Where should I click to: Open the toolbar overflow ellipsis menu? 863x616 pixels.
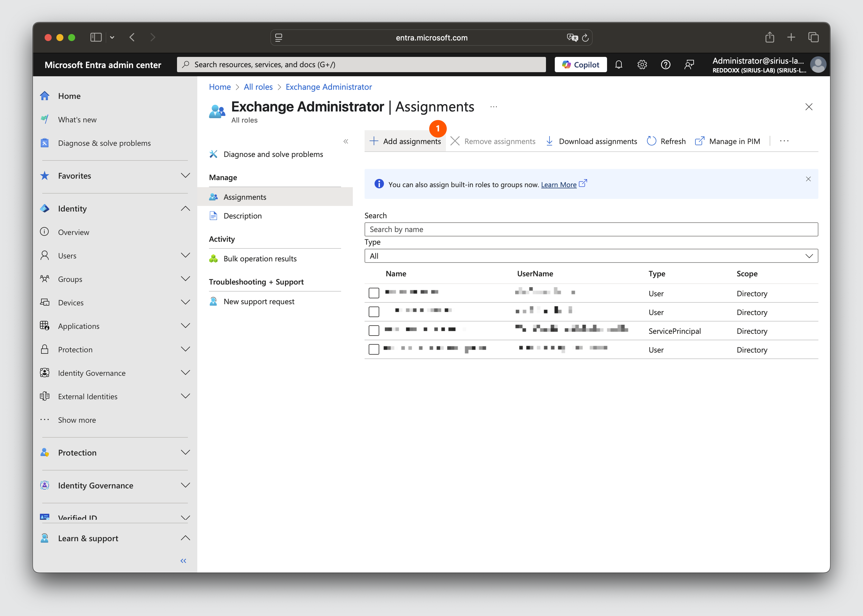pos(784,141)
